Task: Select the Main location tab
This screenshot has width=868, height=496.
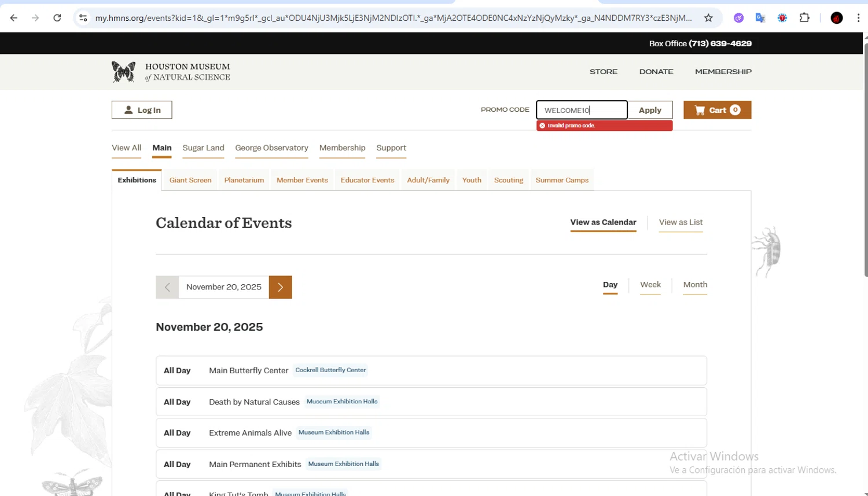Action: [162, 148]
